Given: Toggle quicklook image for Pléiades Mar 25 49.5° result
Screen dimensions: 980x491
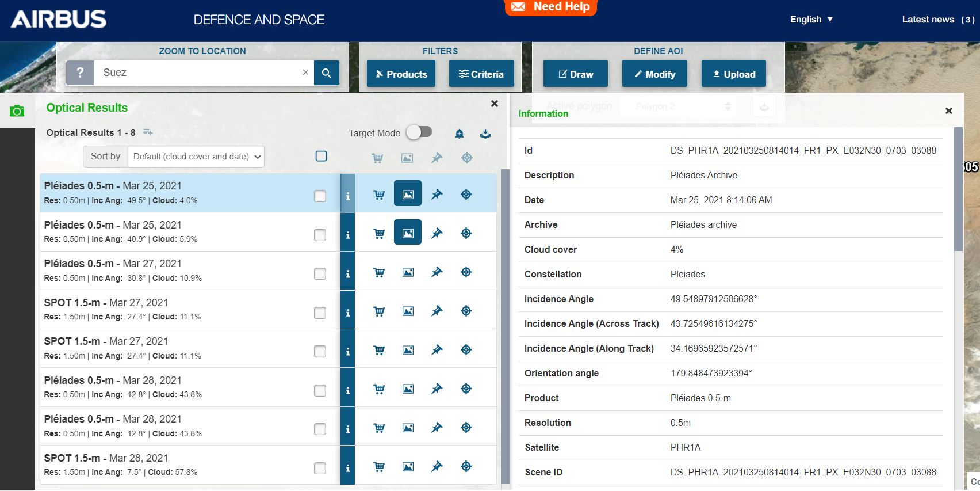Looking at the screenshot, I should coord(408,193).
